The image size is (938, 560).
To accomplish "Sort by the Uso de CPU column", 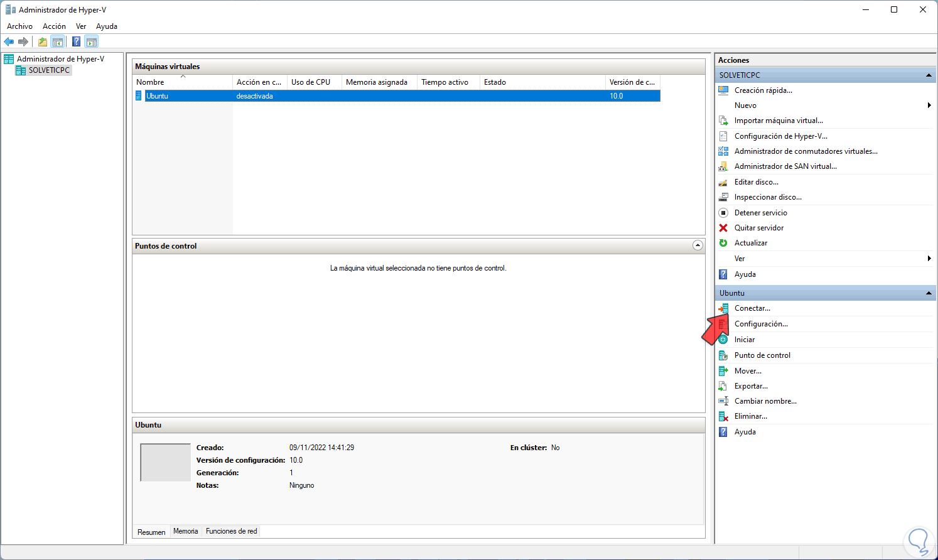I will [315, 82].
